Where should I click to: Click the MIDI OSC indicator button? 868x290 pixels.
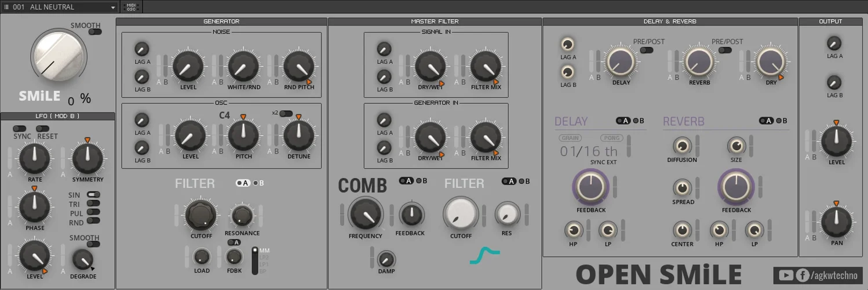tap(131, 7)
